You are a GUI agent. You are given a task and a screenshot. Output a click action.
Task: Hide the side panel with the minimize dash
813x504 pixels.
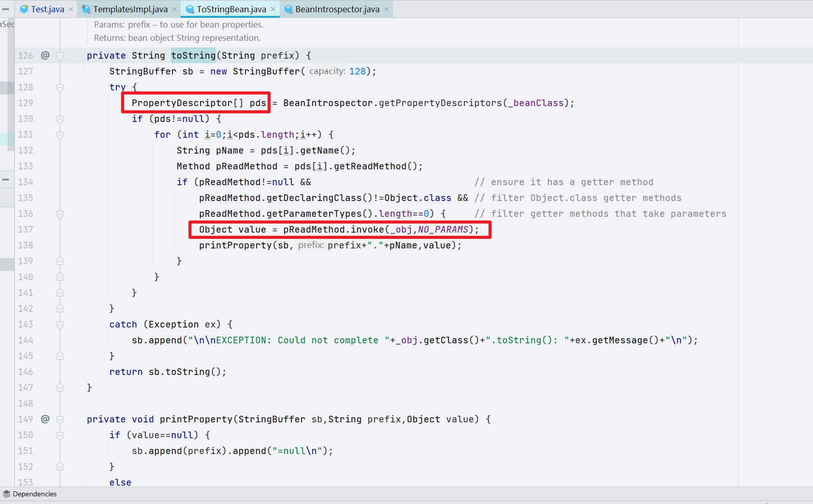[6, 9]
